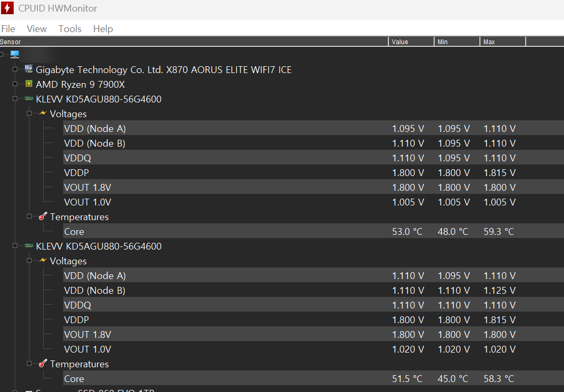Click the second KLEVV memory module icon
This screenshot has height=392, width=564.
(29, 246)
